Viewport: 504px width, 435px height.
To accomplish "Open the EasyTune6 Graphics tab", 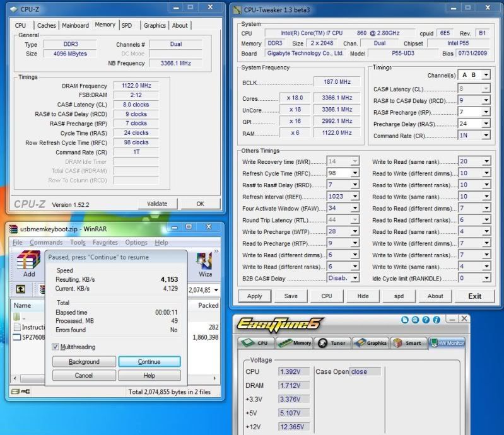I will [370, 343].
